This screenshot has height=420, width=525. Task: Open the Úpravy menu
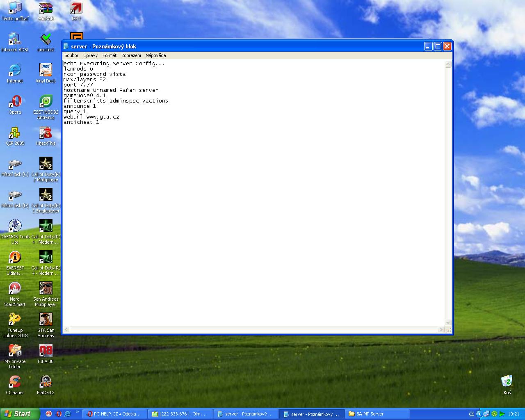91,55
